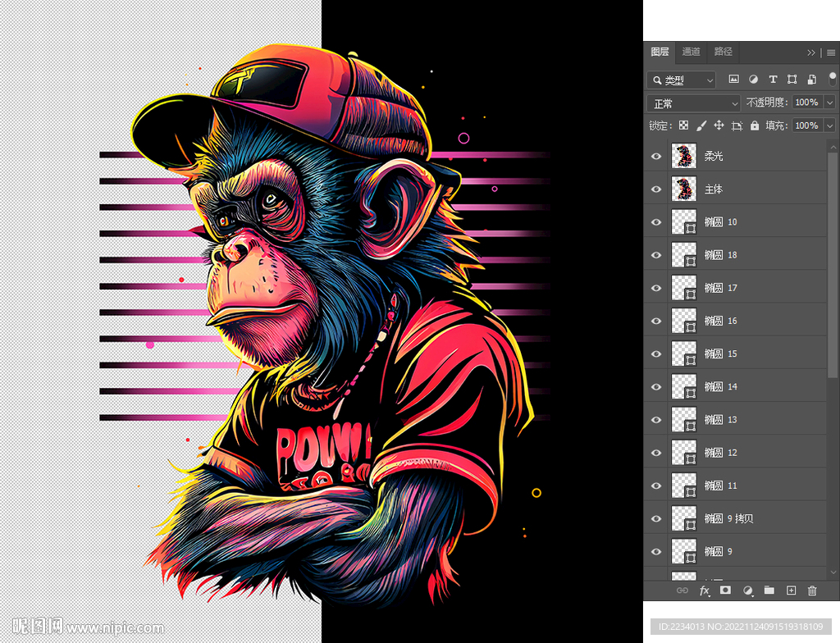Select the 主体 layer
This screenshot has height=643, width=840.
tap(738, 189)
